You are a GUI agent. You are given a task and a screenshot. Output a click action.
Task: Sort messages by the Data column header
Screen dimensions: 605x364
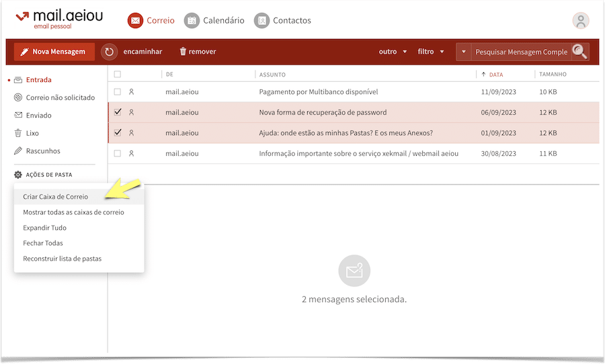coord(495,75)
